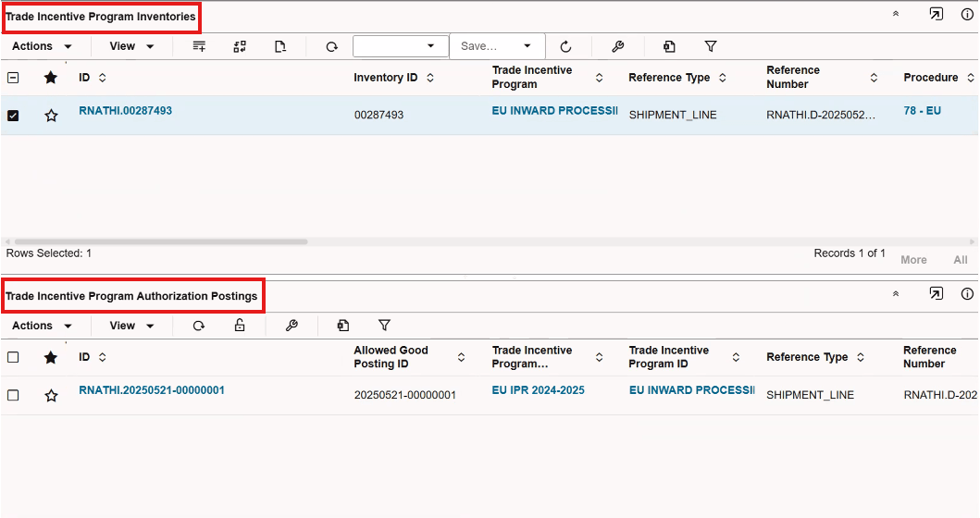Pop out the Authorization Postings panel
Viewport: 980px width, 518px height.
936,293
